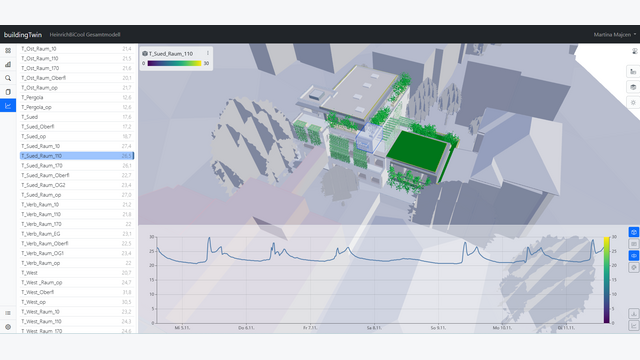Select T_West row
This screenshot has width=640, height=360.
point(77,273)
